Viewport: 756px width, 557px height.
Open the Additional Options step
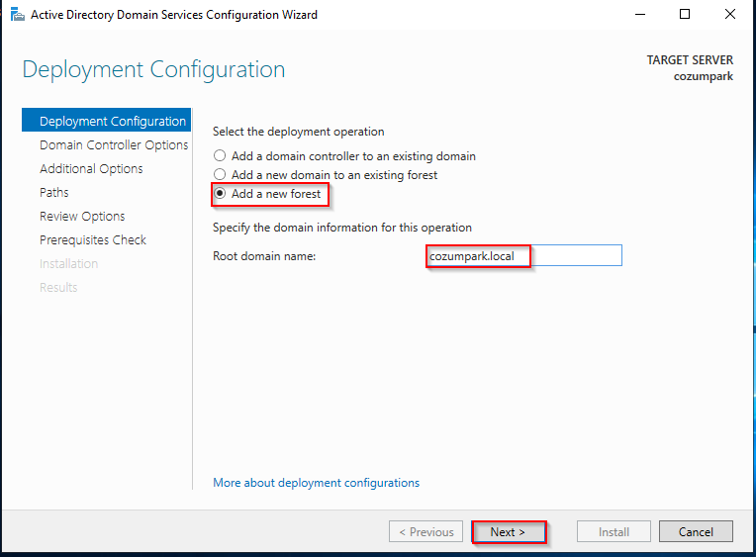(x=91, y=168)
